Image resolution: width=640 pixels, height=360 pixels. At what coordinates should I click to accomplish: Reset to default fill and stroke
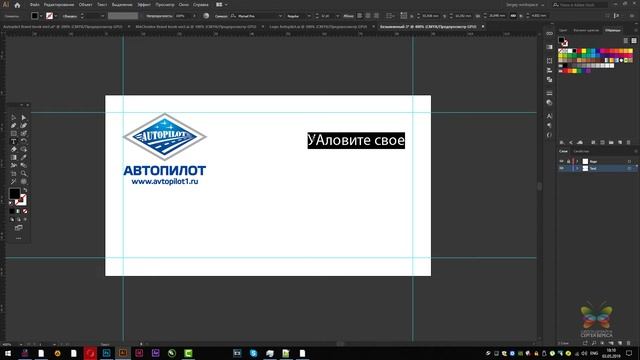click(11, 203)
